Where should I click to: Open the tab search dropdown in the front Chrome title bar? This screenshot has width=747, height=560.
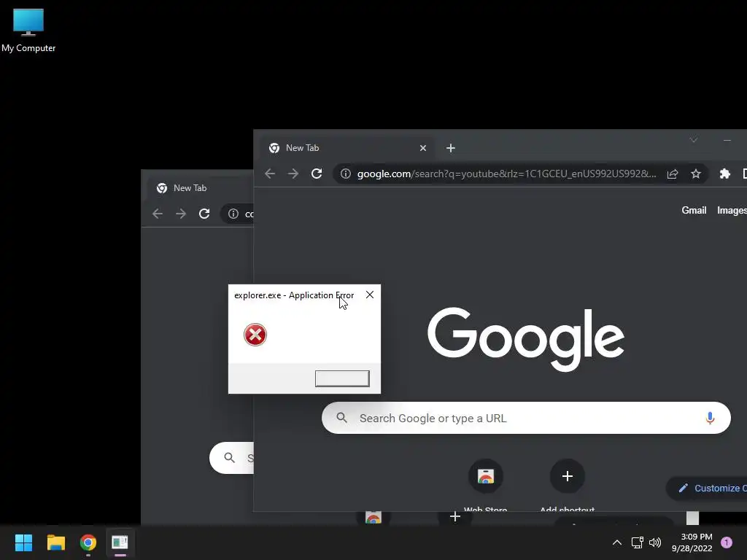click(x=694, y=140)
